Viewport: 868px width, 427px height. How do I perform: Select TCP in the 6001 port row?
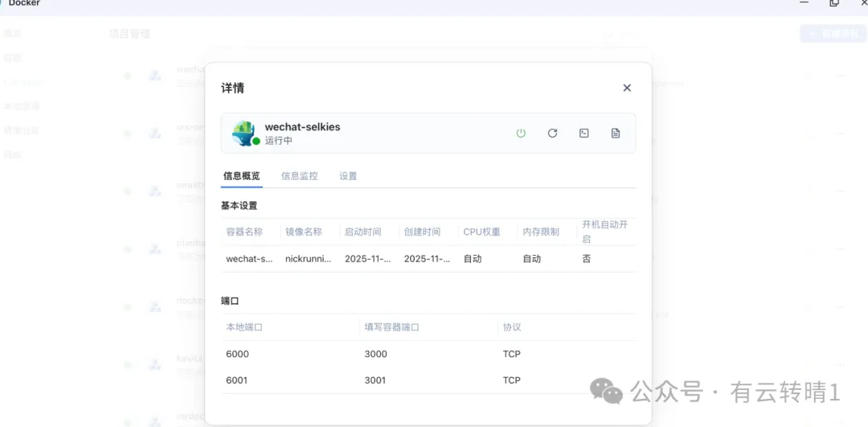(511, 380)
